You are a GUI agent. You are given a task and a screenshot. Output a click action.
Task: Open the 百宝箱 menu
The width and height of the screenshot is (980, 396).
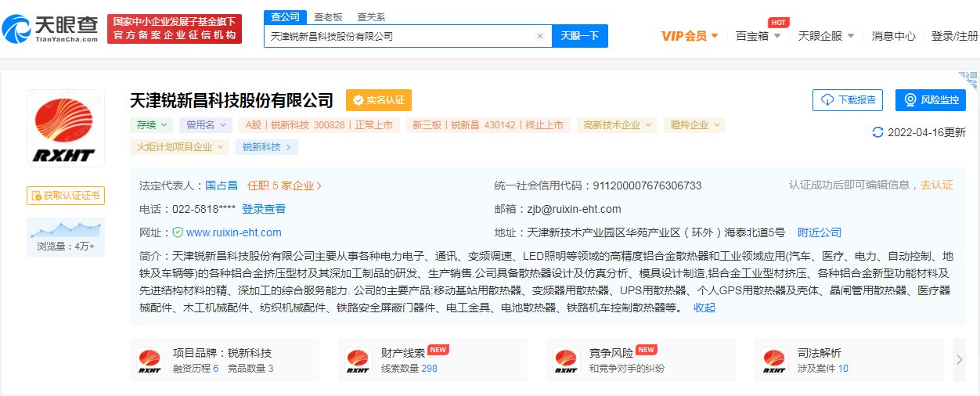[x=758, y=36]
